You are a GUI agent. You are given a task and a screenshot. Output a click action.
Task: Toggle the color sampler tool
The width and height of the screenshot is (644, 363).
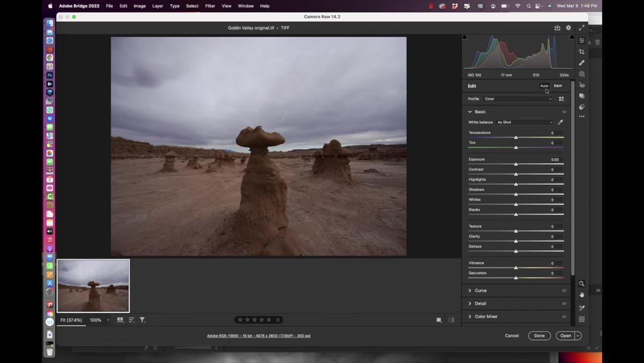point(582,308)
